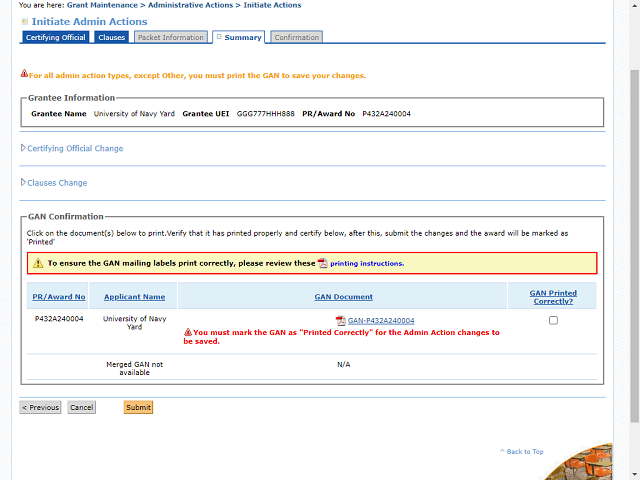Click the yellow caution triangle in mailing labels banner
The height and width of the screenshot is (480, 640).
pos(38,263)
